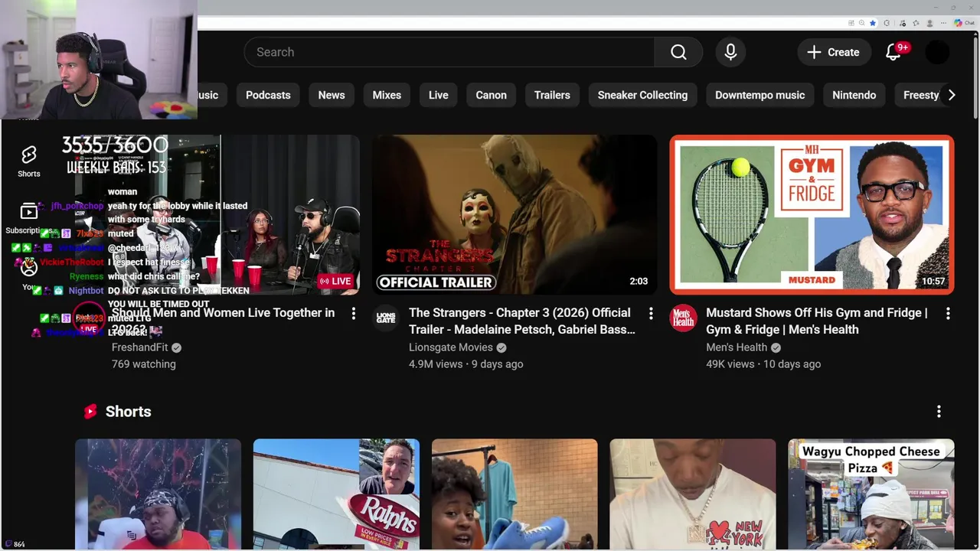Open the New York shirt short
The width and height of the screenshot is (980, 551).
pos(693,494)
